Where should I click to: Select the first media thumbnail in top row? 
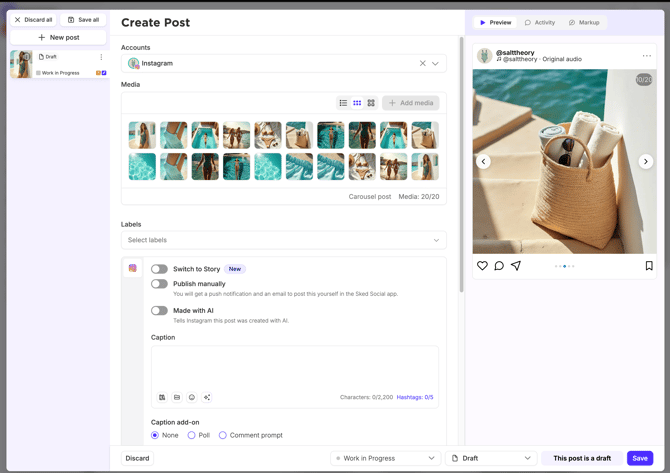[142, 135]
